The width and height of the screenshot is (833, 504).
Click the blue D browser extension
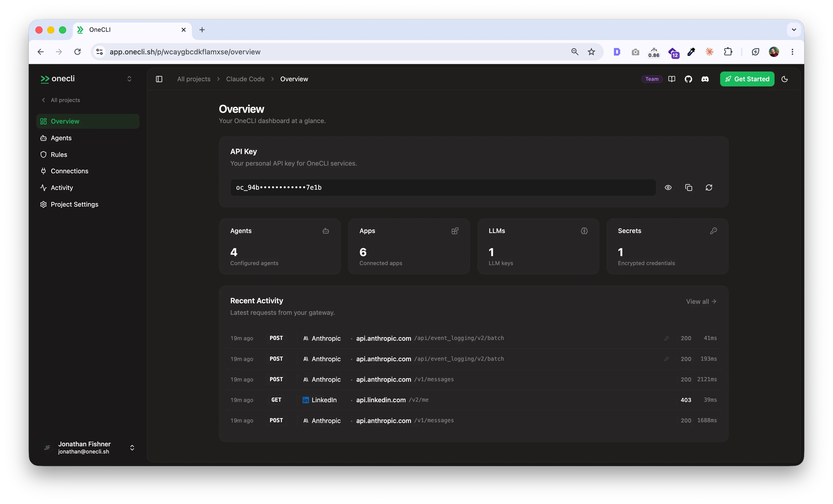[617, 52]
